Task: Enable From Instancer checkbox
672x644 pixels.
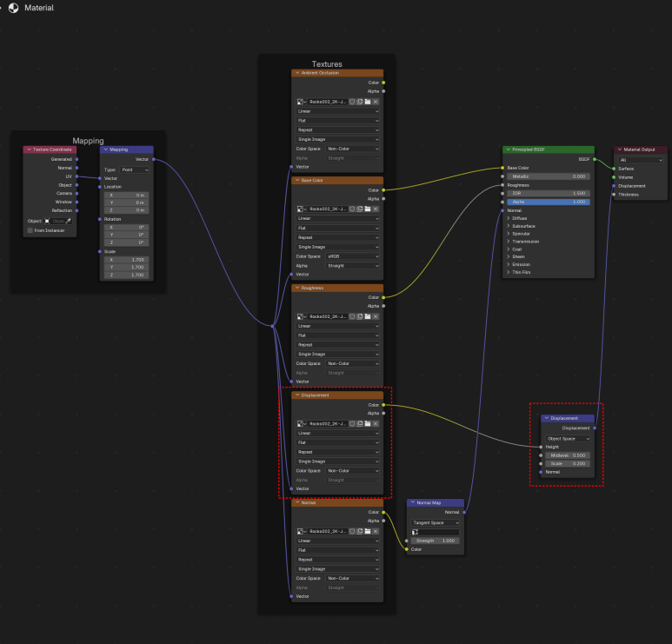Action: [x=30, y=230]
